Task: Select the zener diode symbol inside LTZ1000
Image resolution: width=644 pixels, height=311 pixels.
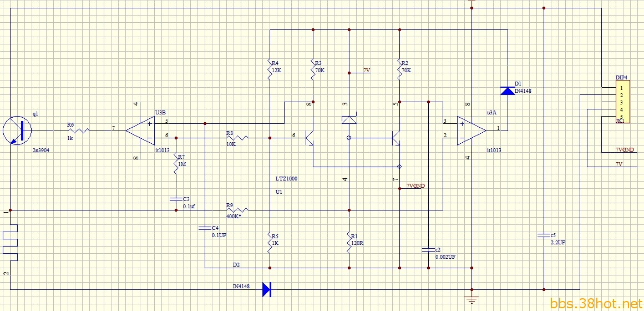Action: coord(349,119)
